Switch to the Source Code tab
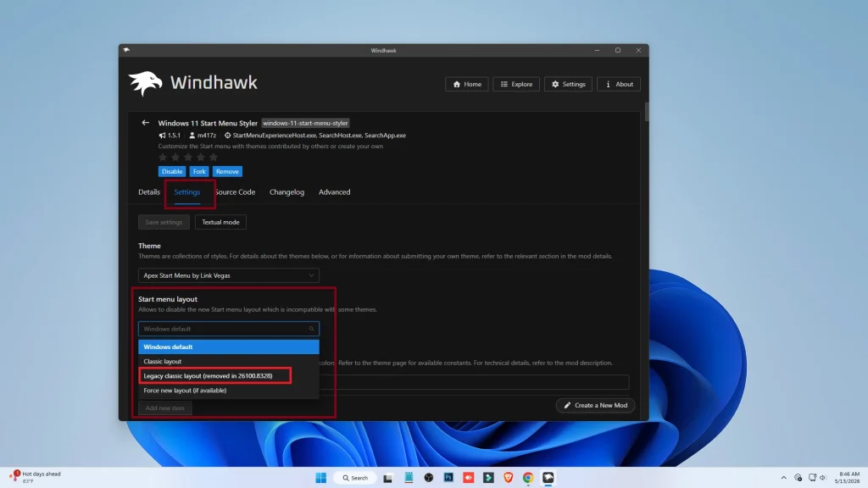This screenshot has width=868, height=488. click(x=235, y=192)
